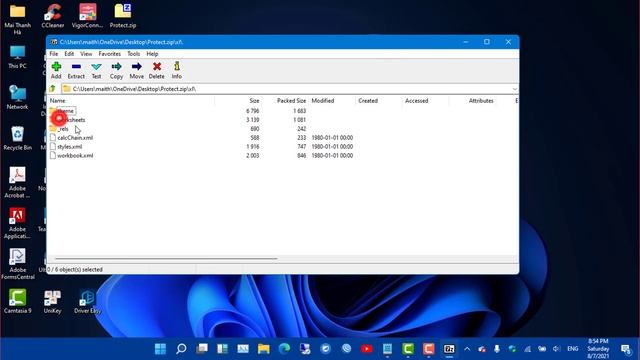Image resolution: width=640 pixels, height=360 pixels.
Task: Click the ENG language indicator
Action: pyautogui.click(x=573, y=349)
